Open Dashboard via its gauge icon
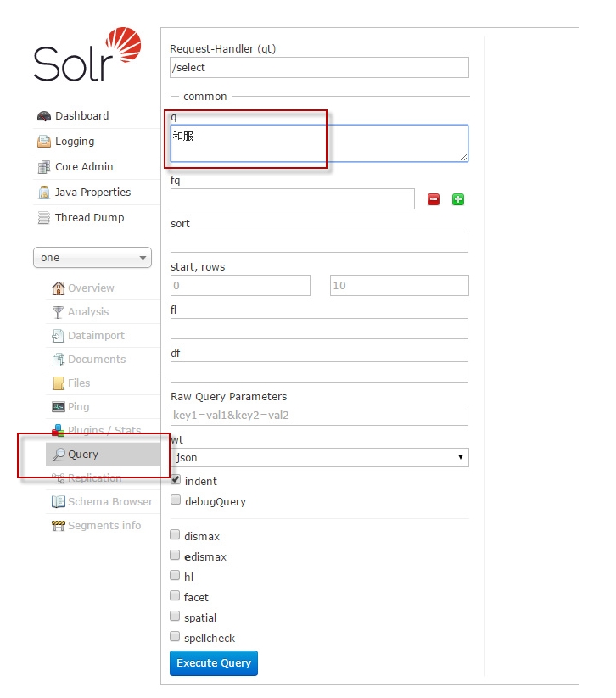Image resolution: width=616 pixels, height=698 pixels. 44,116
